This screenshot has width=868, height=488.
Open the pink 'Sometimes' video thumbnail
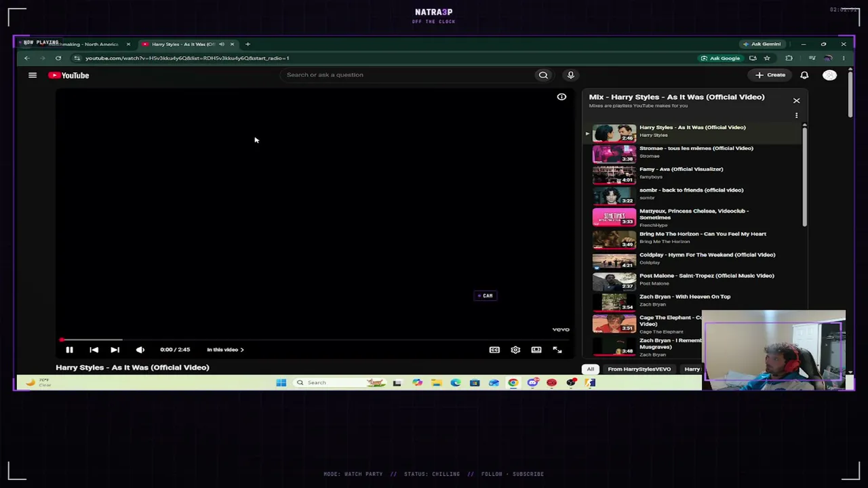[614, 217]
